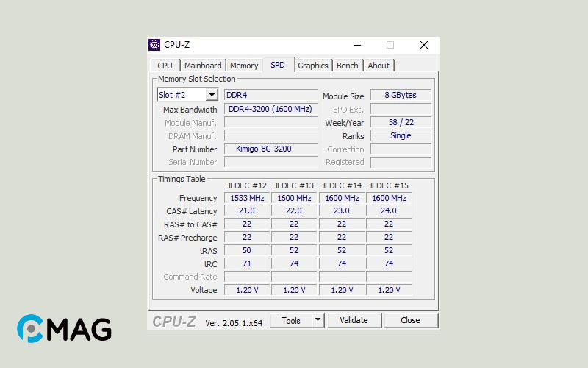The image size is (588, 368).
Task: Open the Graphics tab
Action: tap(313, 66)
